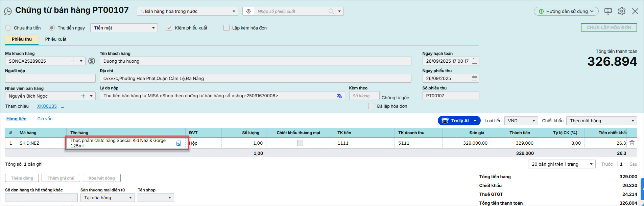
Task: Switch to the Phiếu xuất tab
Action: click(x=56, y=39)
